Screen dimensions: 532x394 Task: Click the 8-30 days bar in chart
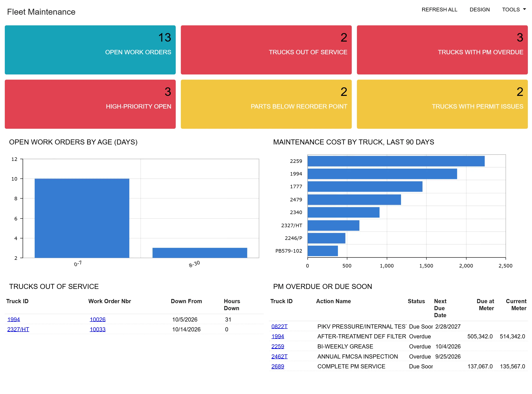click(x=200, y=253)
